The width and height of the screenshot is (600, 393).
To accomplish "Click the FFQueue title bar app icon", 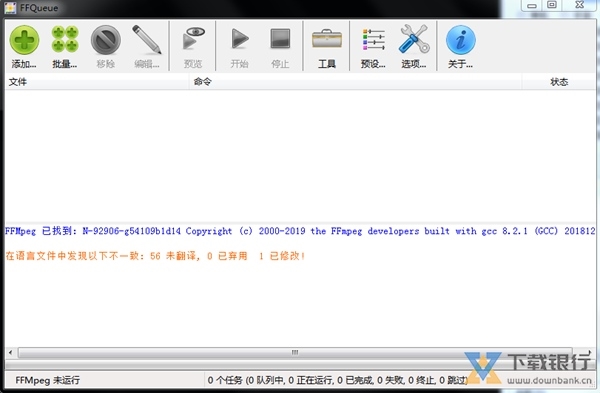I will pyautogui.click(x=10, y=8).
